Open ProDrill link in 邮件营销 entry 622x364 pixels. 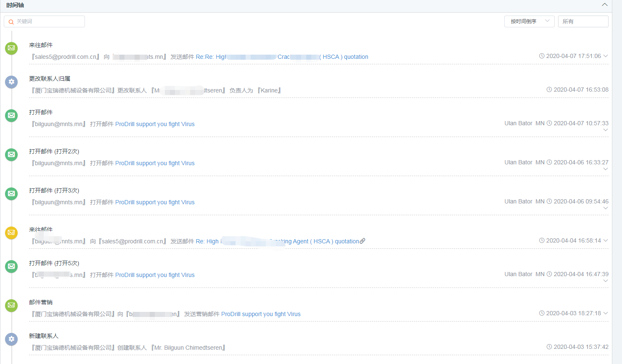pyautogui.click(x=261, y=314)
